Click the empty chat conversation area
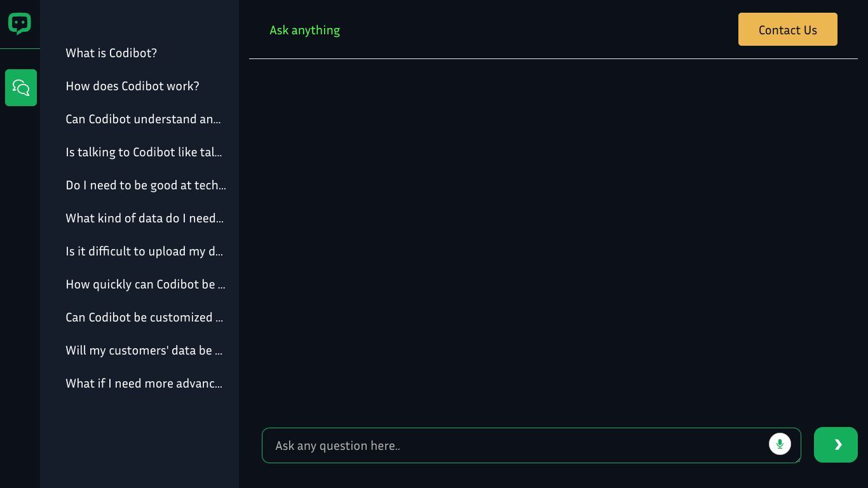Viewport: 868px width, 488px height. point(553,241)
